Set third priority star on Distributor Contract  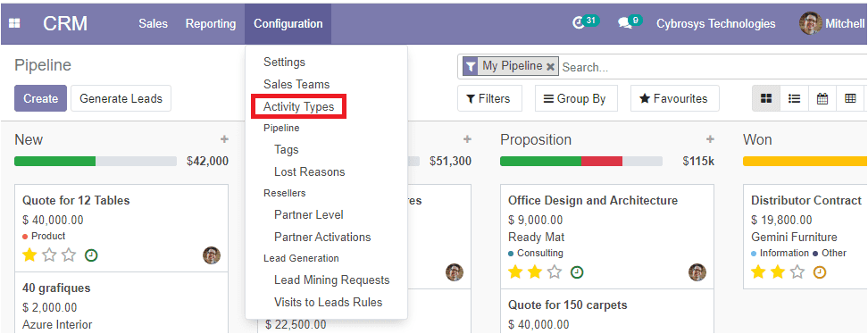click(797, 272)
